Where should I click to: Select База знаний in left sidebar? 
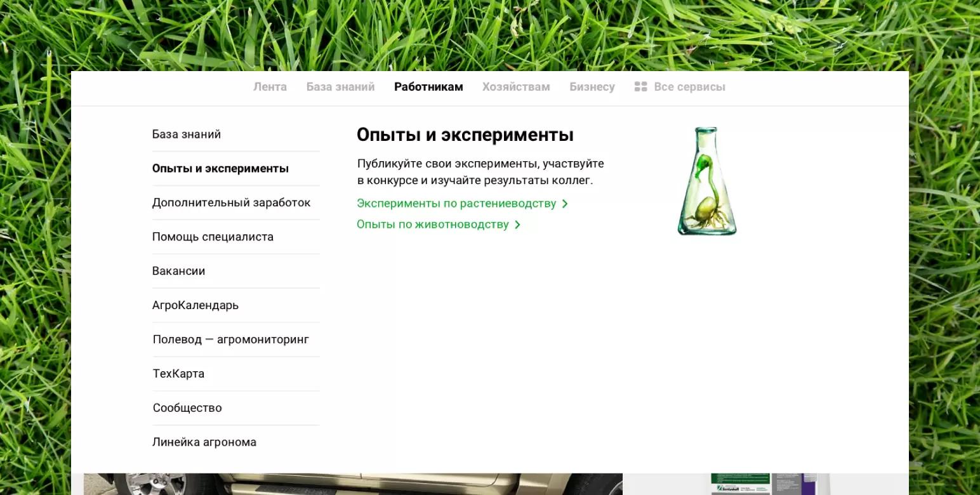click(x=187, y=135)
